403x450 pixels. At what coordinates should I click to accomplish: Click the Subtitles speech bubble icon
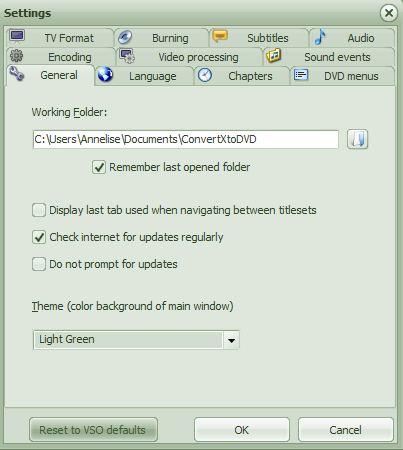tap(220, 36)
